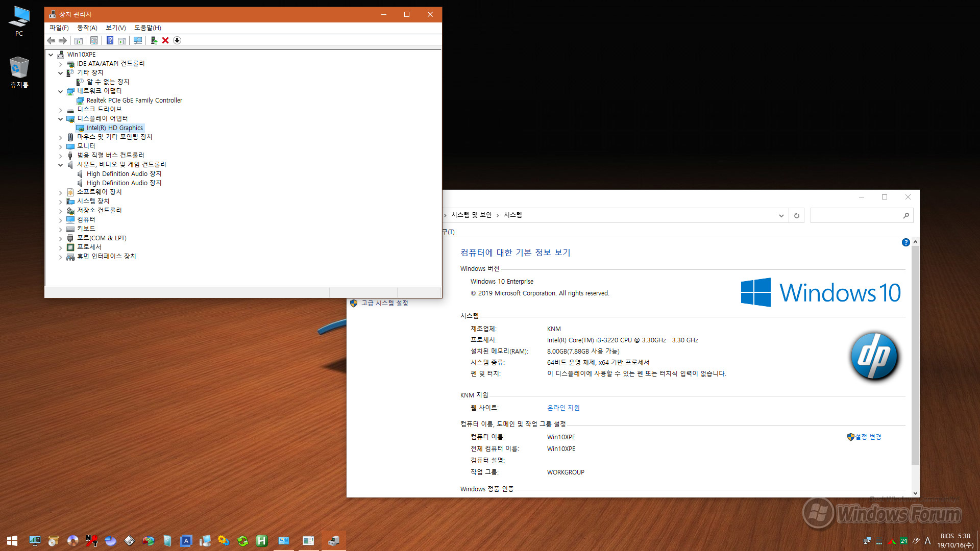Expand the 디스크 드라이브 node
The height and width of the screenshot is (551, 980).
tap(60, 110)
